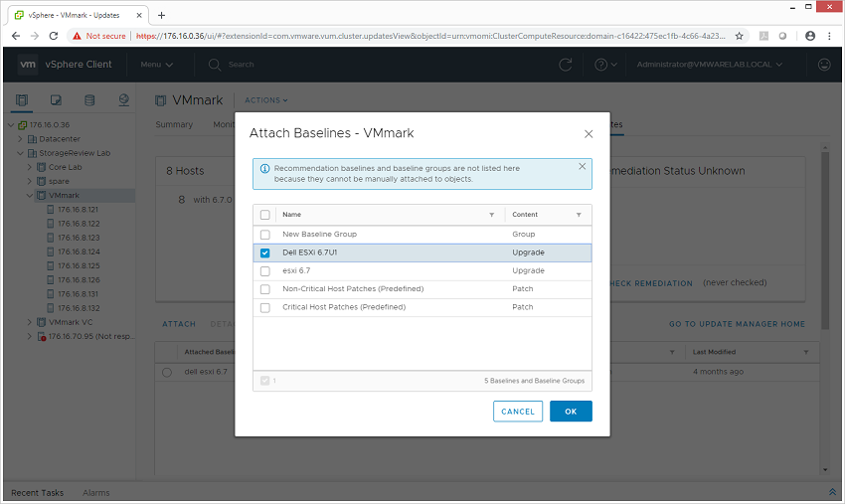This screenshot has height=504, width=845.
Task: Uncheck the Dell ESXi 6.7U1 baseline
Action: click(265, 252)
